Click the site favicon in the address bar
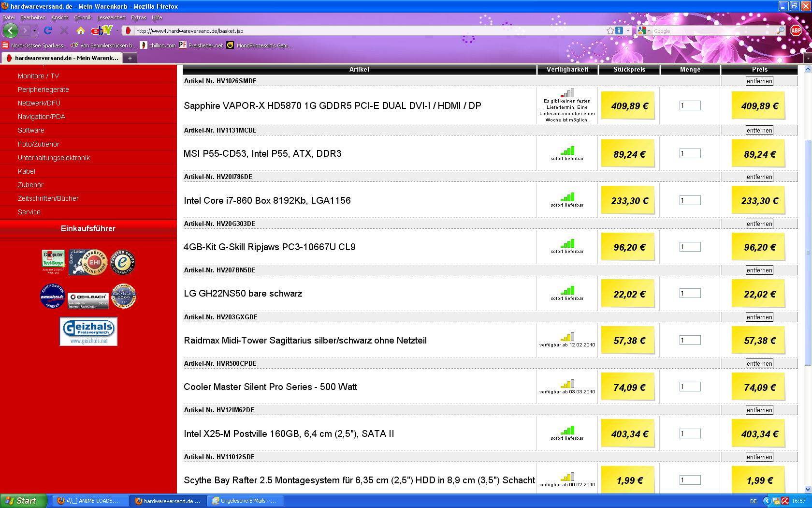Screen dimensions: 812x508 point(128,30)
